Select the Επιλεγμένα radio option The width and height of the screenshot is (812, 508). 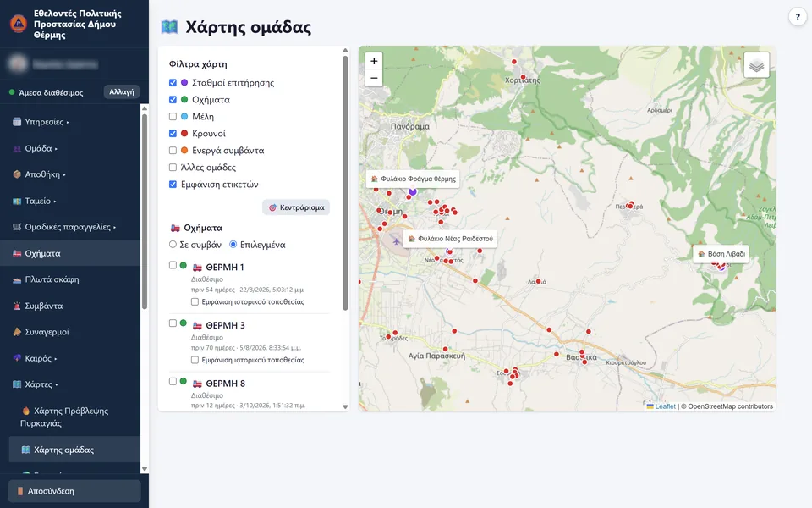(233, 244)
